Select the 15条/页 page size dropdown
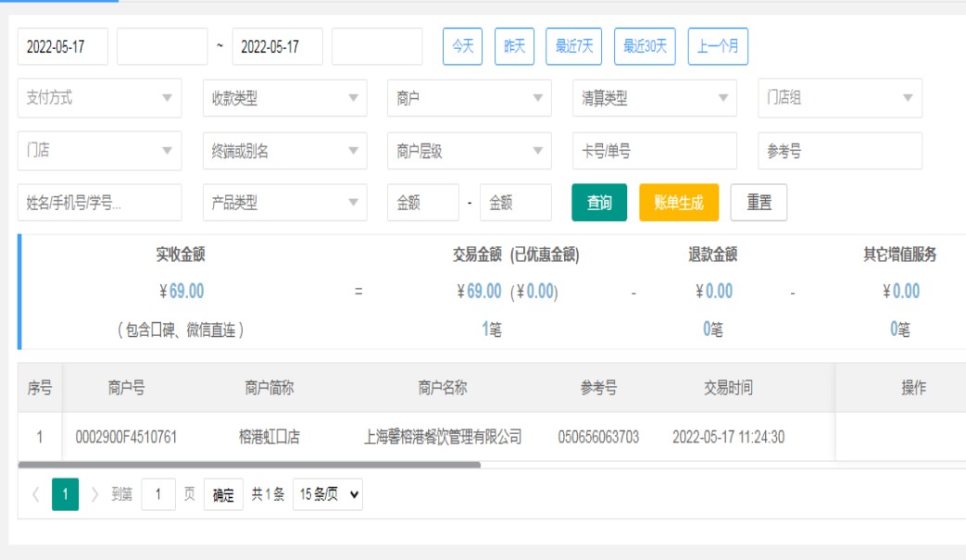The height and width of the screenshot is (560, 966). pyautogui.click(x=327, y=494)
